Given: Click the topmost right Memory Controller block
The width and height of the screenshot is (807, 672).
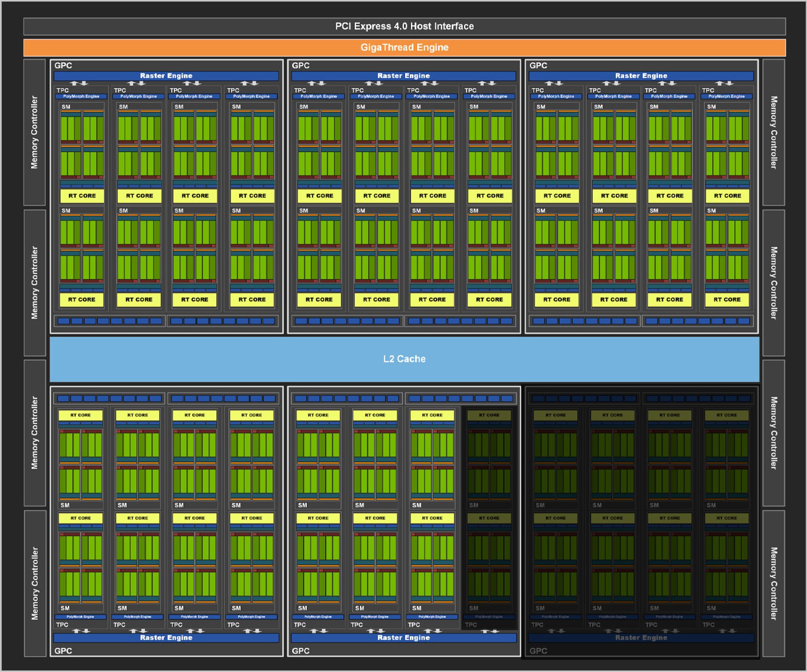Looking at the screenshot, I should tap(773, 132).
